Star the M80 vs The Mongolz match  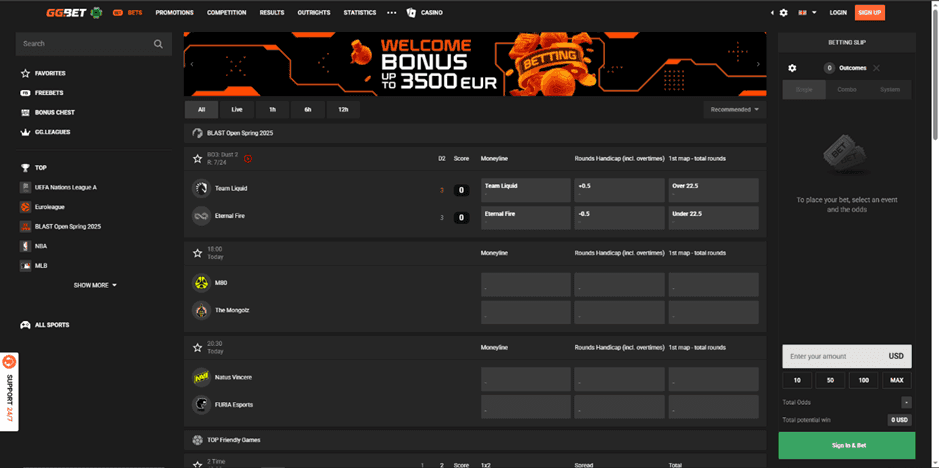(x=198, y=253)
